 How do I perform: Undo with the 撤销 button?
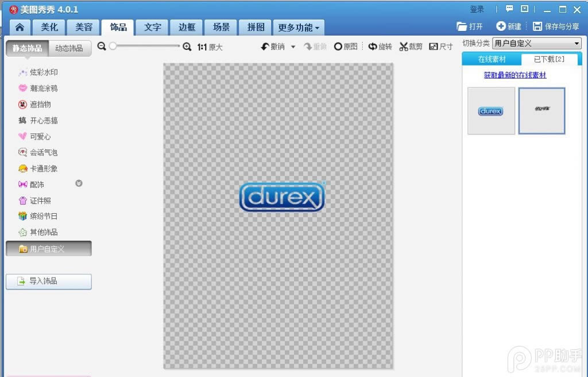pos(273,47)
